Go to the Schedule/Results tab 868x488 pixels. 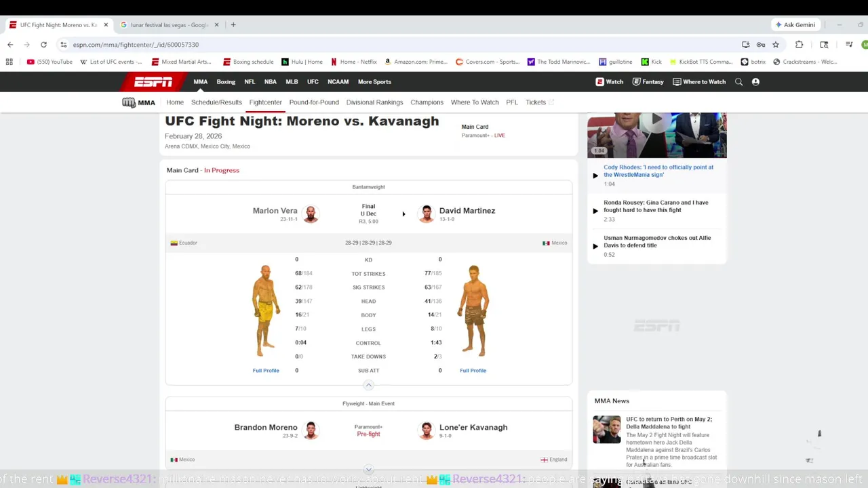pyautogui.click(x=216, y=102)
